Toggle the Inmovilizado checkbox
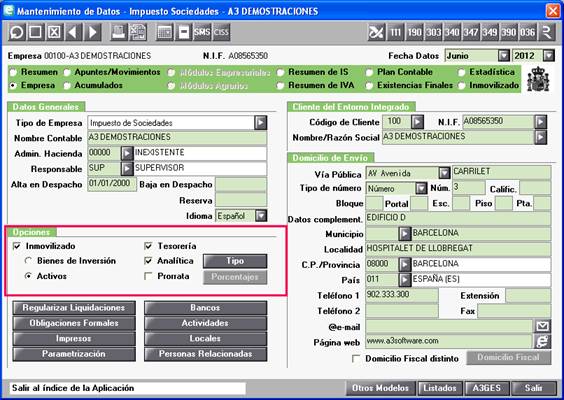 (x=17, y=246)
